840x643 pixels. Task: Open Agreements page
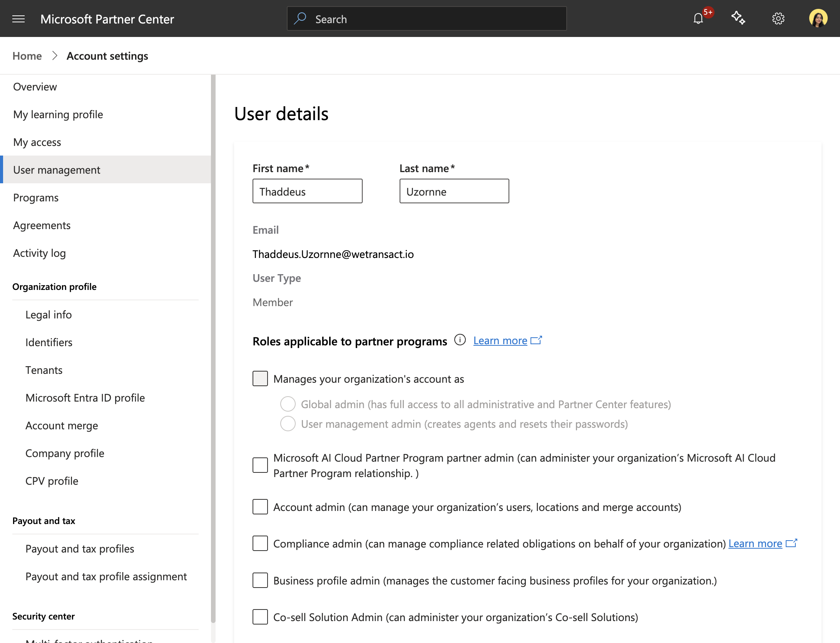(105, 225)
